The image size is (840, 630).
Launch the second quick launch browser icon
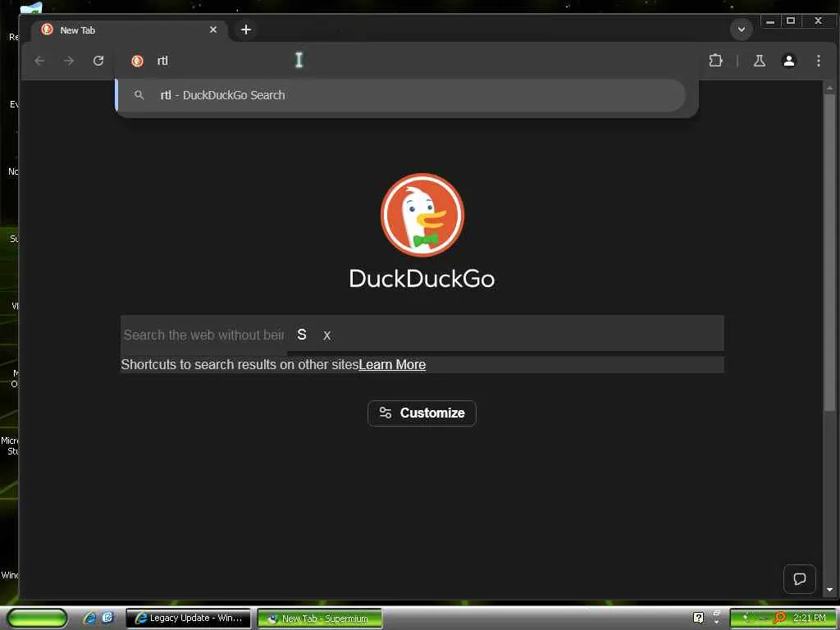107,618
